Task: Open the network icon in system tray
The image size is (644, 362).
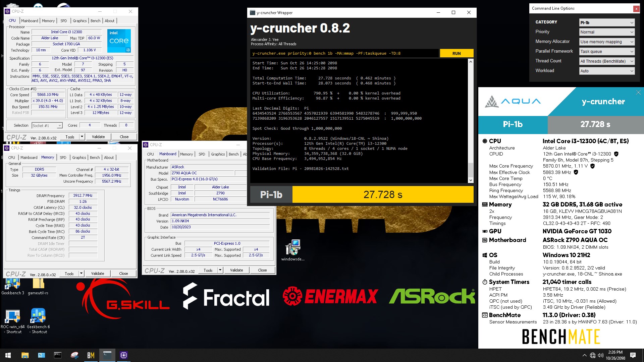Action: pos(593,355)
